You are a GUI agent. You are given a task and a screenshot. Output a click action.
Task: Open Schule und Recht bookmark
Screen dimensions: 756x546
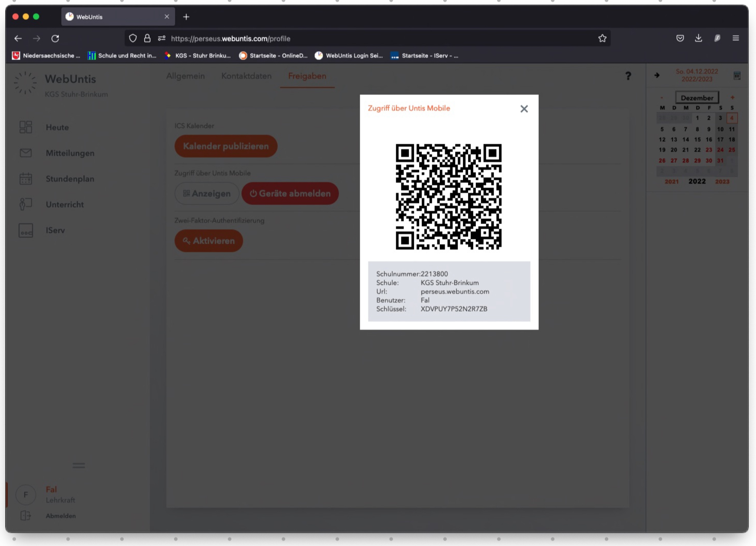122,55
